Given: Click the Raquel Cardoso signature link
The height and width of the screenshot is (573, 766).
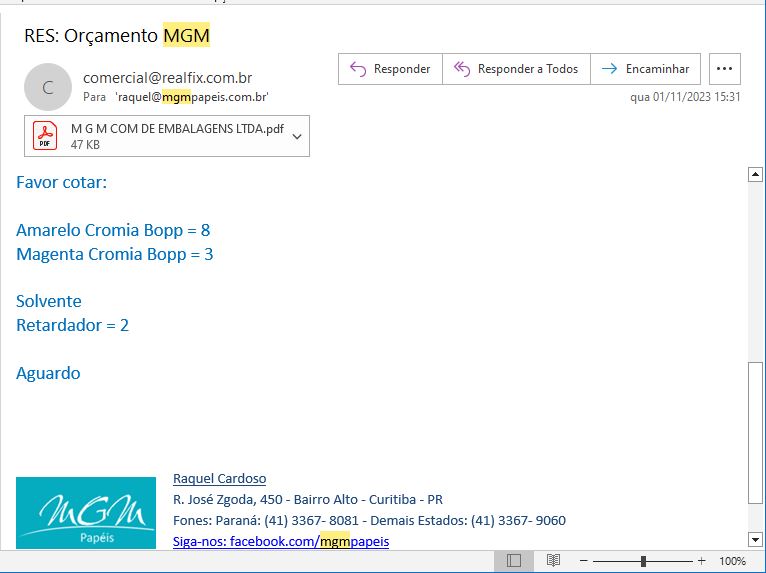Looking at the screenshot, I should point(219,478).
